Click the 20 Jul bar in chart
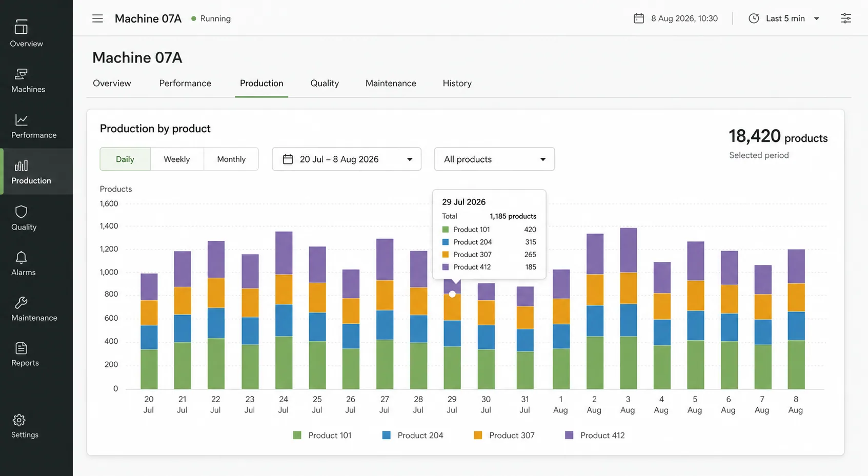The width and height of the screenshot is (868, 476). [x=149, y=331]
